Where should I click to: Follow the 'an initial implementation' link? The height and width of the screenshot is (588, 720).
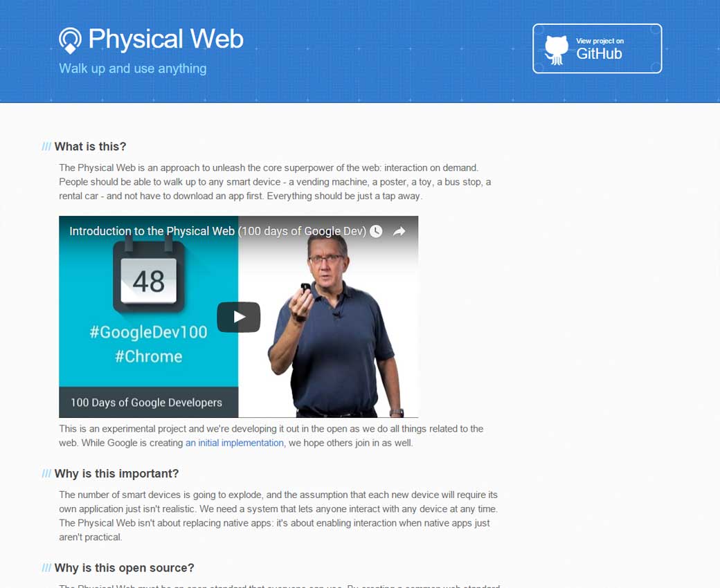pos(234,443)
